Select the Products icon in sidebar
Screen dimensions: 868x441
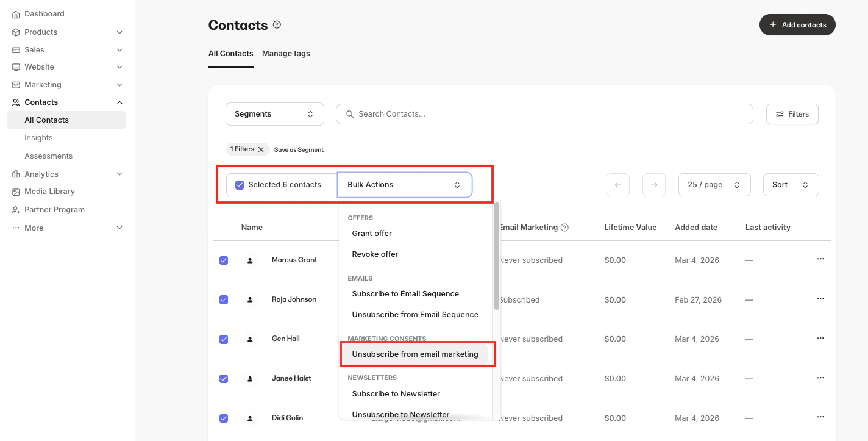(16, 32)
